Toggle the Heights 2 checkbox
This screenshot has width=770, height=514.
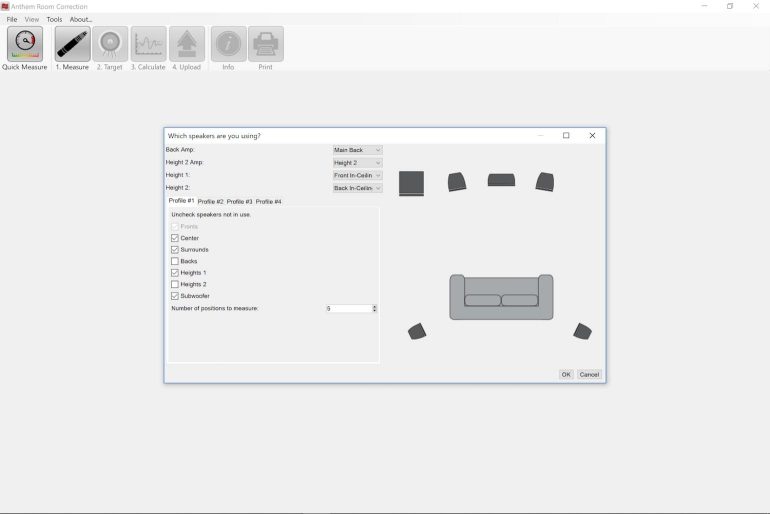175,284
